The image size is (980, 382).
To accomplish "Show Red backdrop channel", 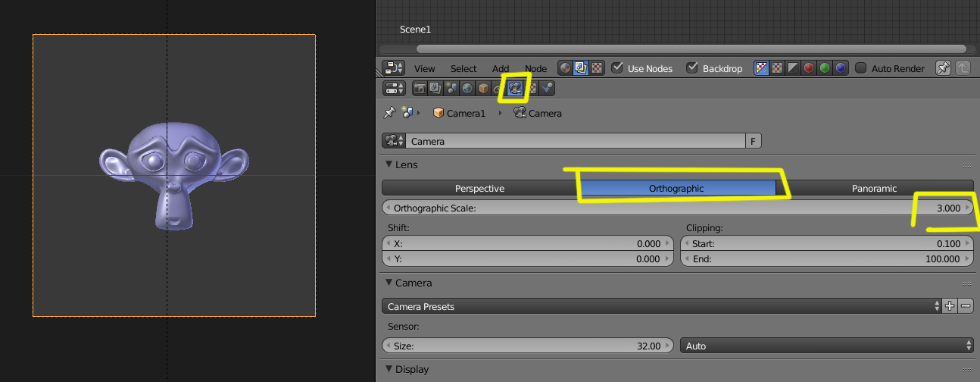I will (x=809, y=68).
